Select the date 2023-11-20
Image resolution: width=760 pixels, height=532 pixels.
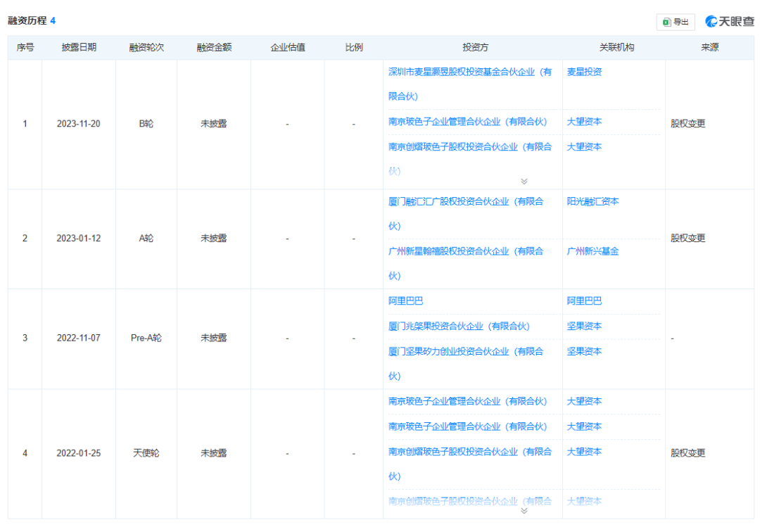(x=79, y=124)
